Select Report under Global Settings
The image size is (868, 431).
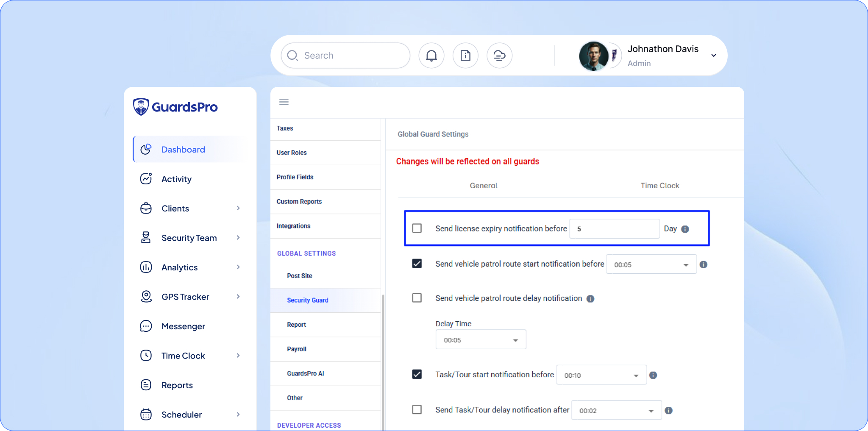tap(325, 325)
